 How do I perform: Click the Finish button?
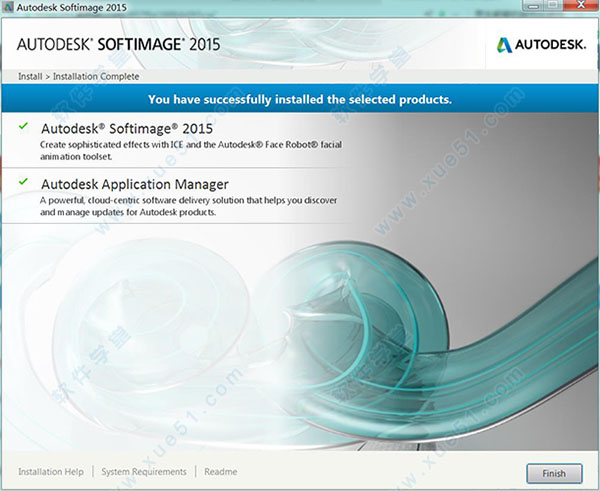point(554,473)
